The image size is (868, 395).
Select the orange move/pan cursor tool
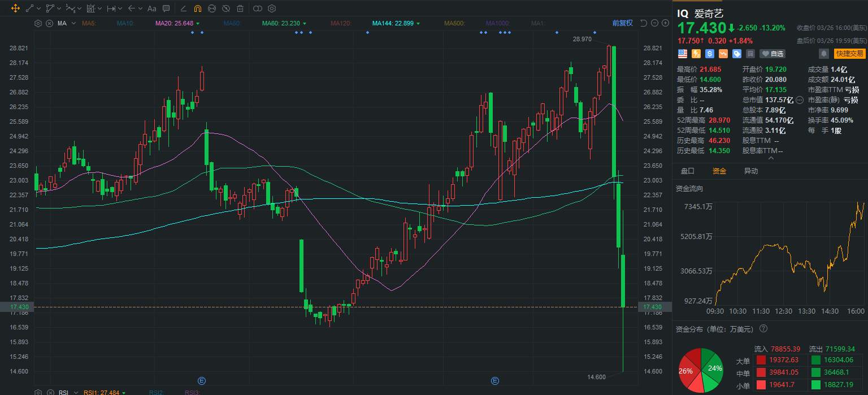(x=15, y=8)
